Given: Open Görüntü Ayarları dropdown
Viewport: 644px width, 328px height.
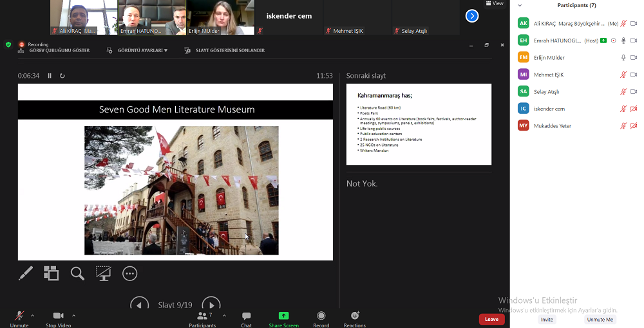Looking at the screenshot, I should point(138,50).
